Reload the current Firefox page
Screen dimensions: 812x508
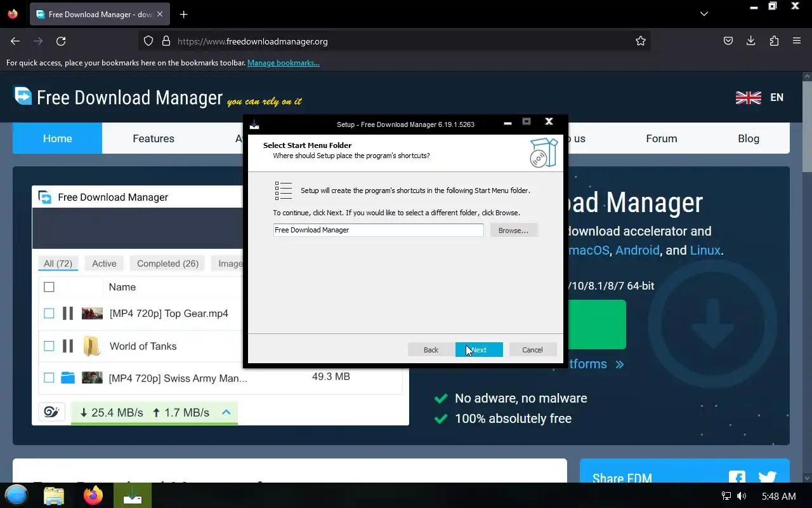[61, 41]
